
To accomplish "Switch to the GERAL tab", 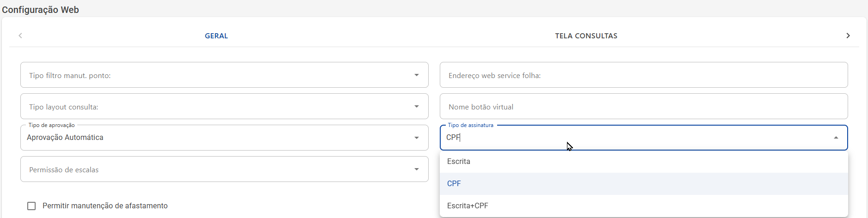I will point(216,36).
